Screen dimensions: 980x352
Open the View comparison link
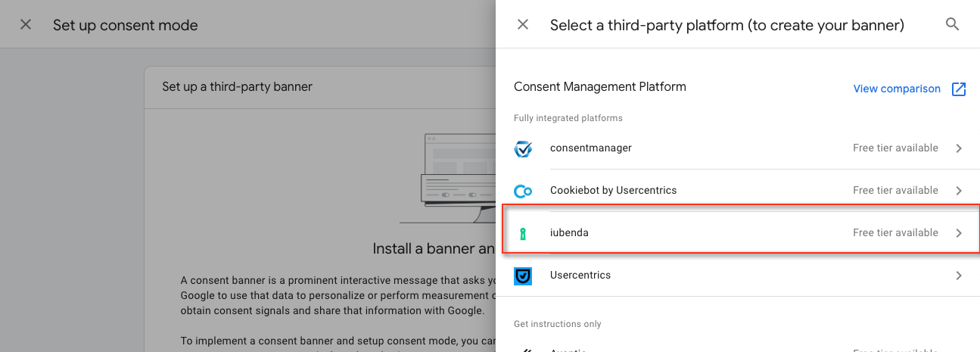897,89
